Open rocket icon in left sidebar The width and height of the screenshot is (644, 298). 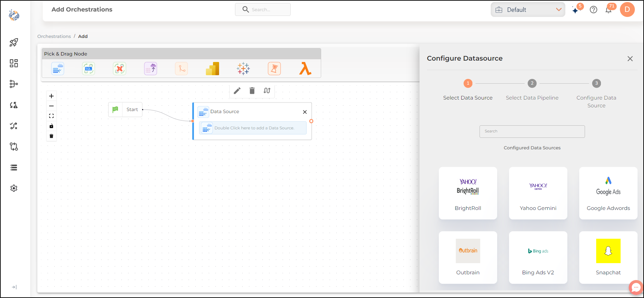pos(14,42)
